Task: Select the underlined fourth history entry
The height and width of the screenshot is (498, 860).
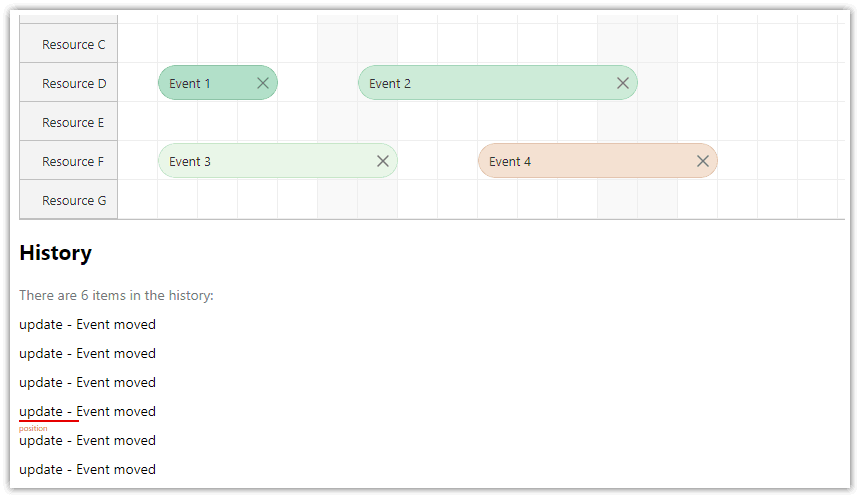Action: pos(87,412)
